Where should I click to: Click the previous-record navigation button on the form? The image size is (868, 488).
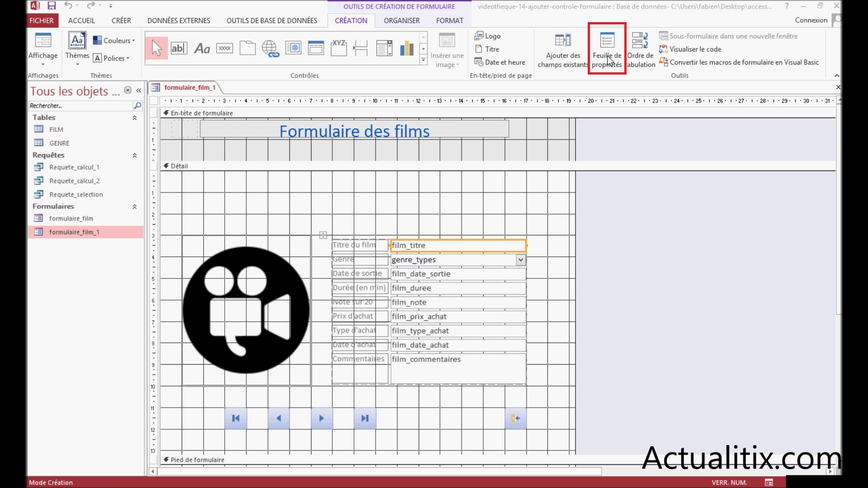278,418
